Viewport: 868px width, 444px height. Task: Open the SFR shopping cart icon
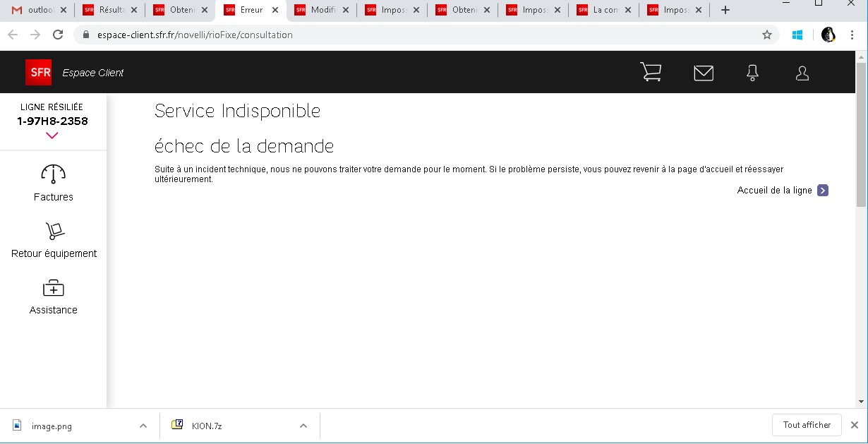coord(650,72)
